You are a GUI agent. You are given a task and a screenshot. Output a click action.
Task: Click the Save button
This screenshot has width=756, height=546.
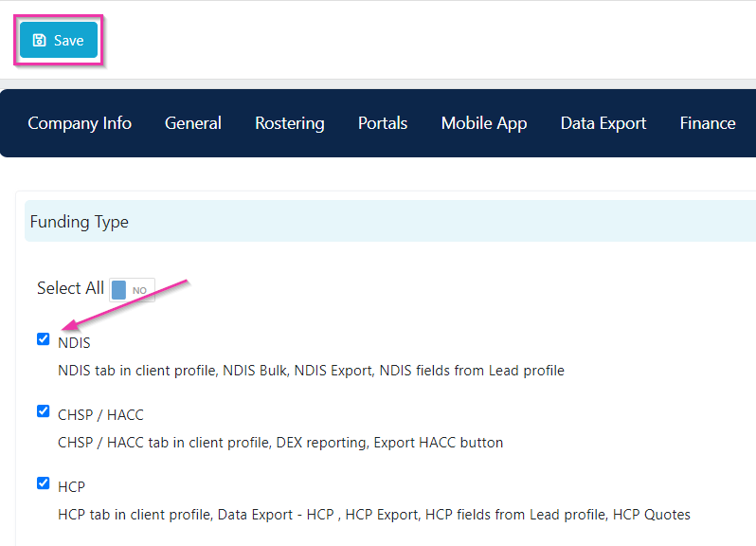tap(59, 40)
